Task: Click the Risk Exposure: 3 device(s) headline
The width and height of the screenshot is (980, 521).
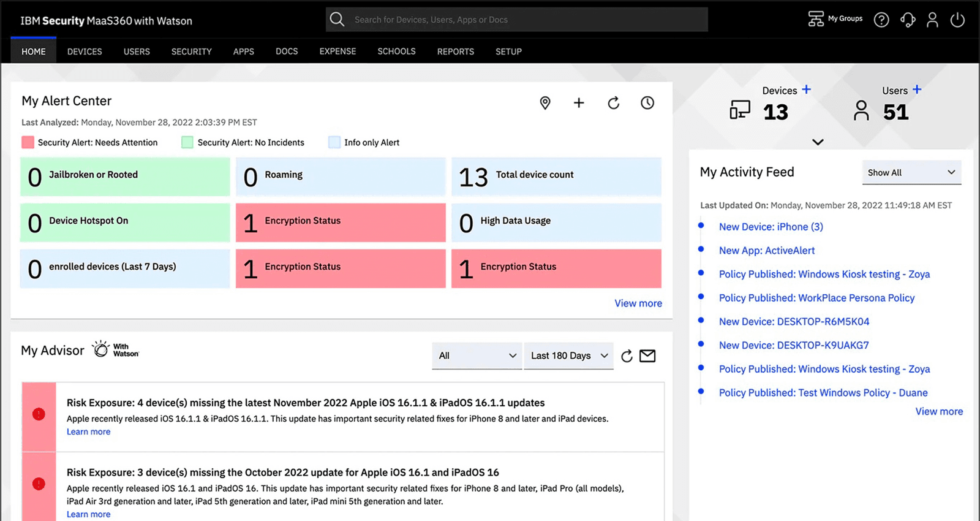Action: click(282, 473)
